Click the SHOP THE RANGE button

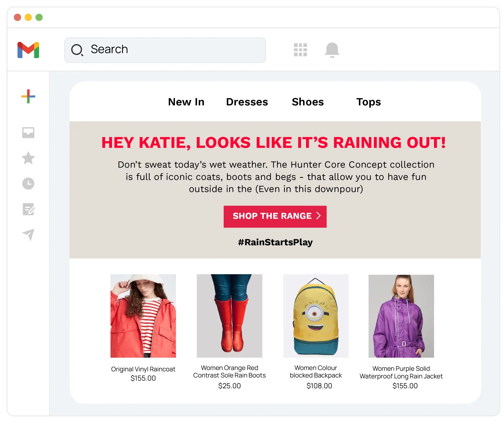pos(275,216)
